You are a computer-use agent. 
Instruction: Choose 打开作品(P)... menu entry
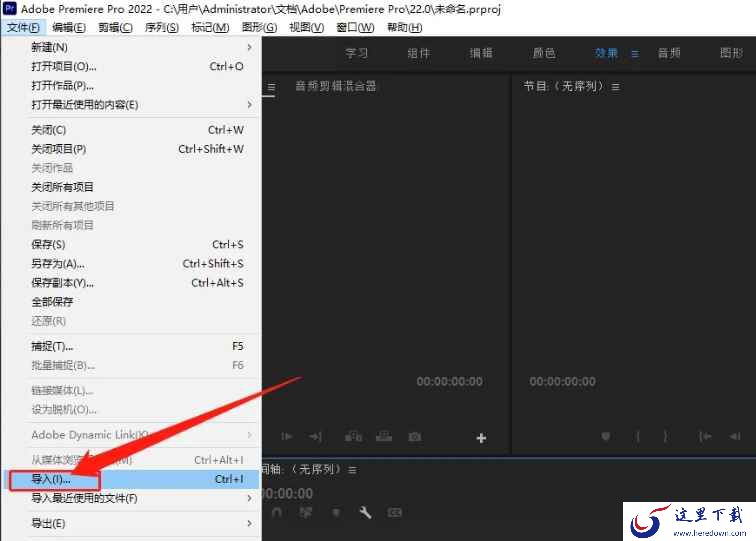[x=132, y=86]
